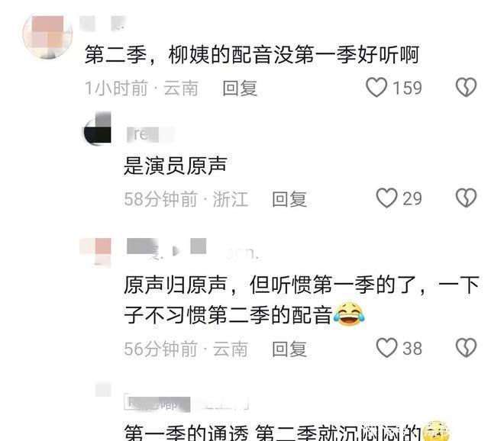Like the reply with 38 likes

(x=386, y=348)
